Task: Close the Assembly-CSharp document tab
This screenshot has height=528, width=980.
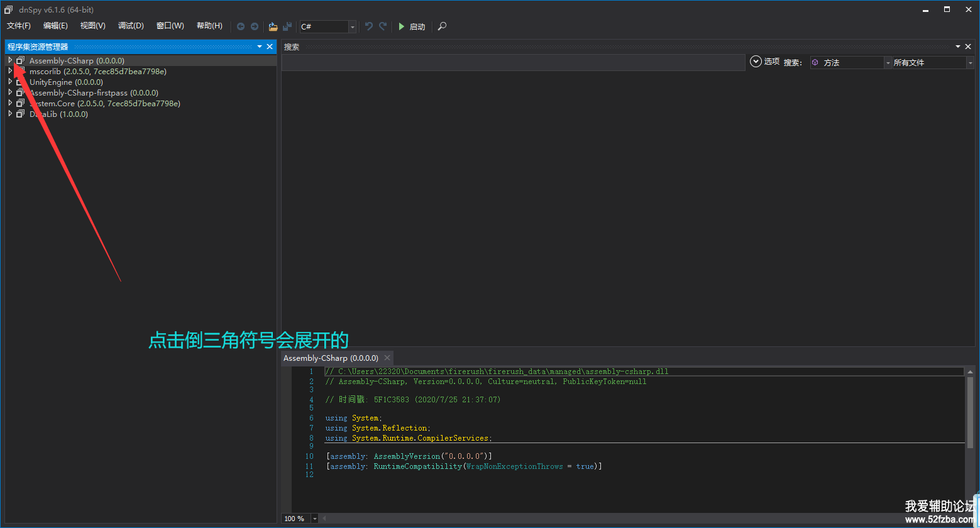Action: click(x=388, y=358)
